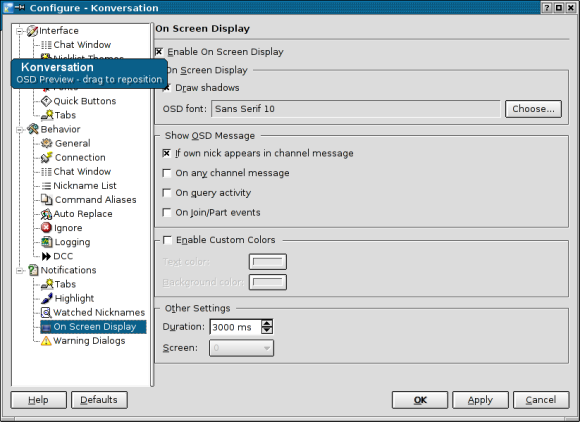580x422 pixels.
Task: Toggle Draw shadows checkbox
Action: 167,88
